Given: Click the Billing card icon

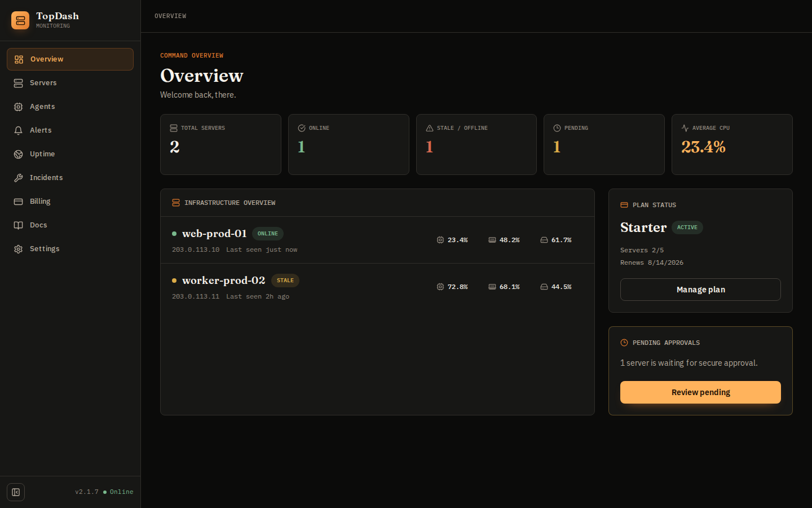Looking at the screenshot, I should point(18,202).
